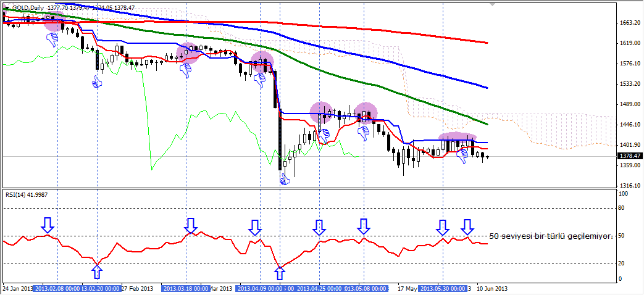Select the 2013.03.18 date marker label

pos(185,288)
